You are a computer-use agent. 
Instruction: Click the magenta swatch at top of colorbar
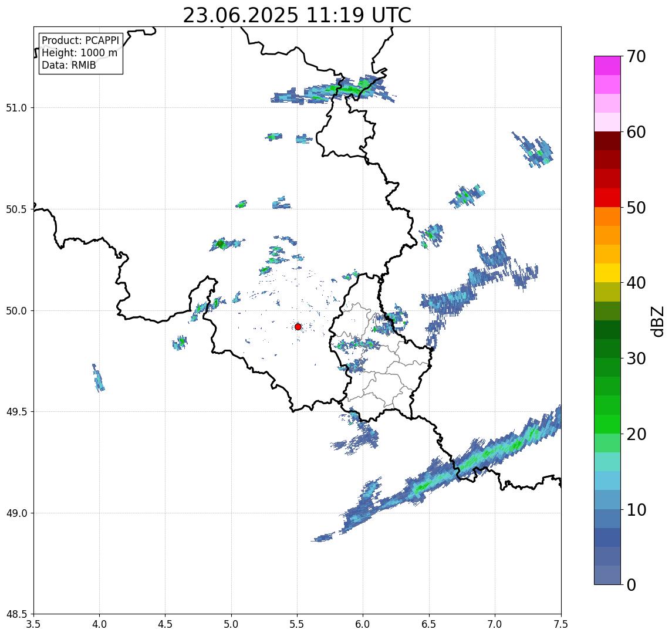[x=607, y=66]
